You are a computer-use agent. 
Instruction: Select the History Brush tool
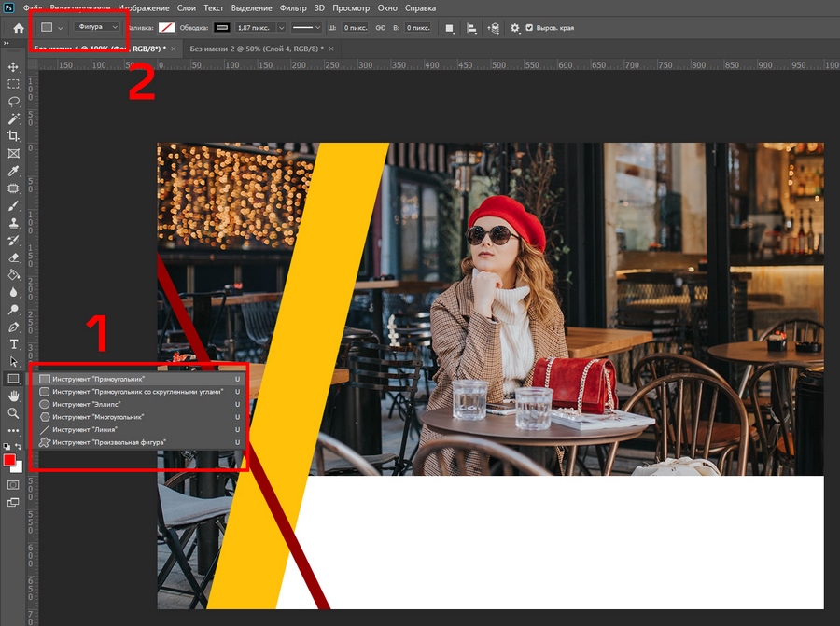point(13,241)
